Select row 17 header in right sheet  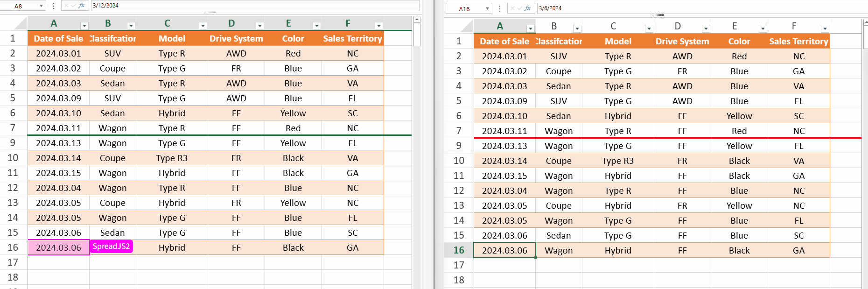(459, 265)
